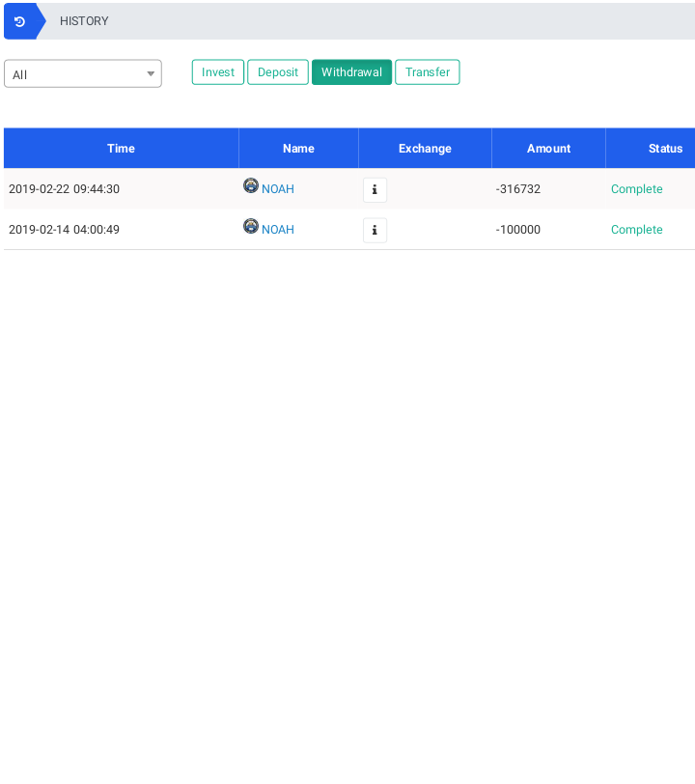
Task: Open the All filter dropdown
Action: [x=83, y=73]
